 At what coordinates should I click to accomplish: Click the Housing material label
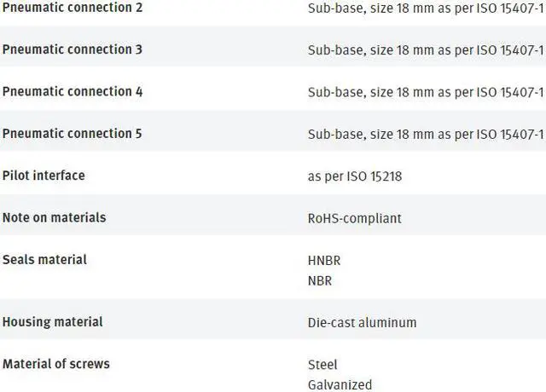(53, 322)
